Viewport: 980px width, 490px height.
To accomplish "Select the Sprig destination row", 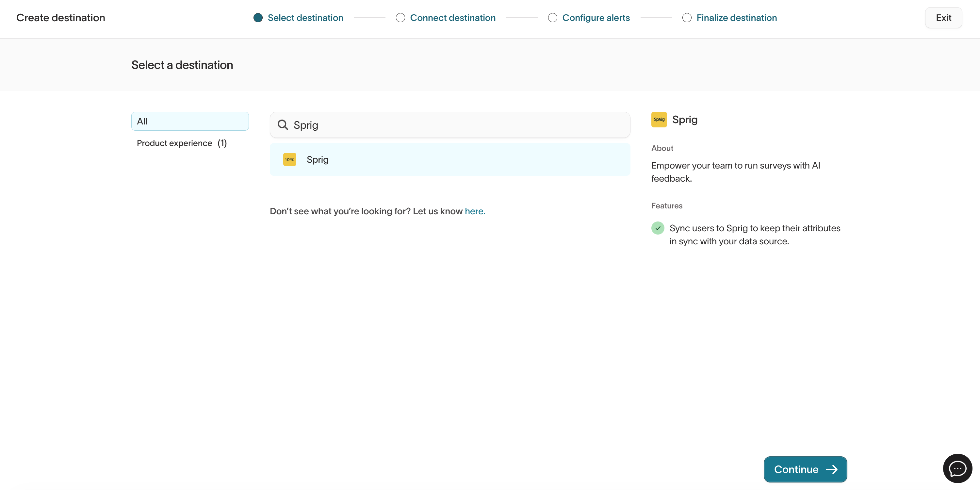I will tap(450, 159).
